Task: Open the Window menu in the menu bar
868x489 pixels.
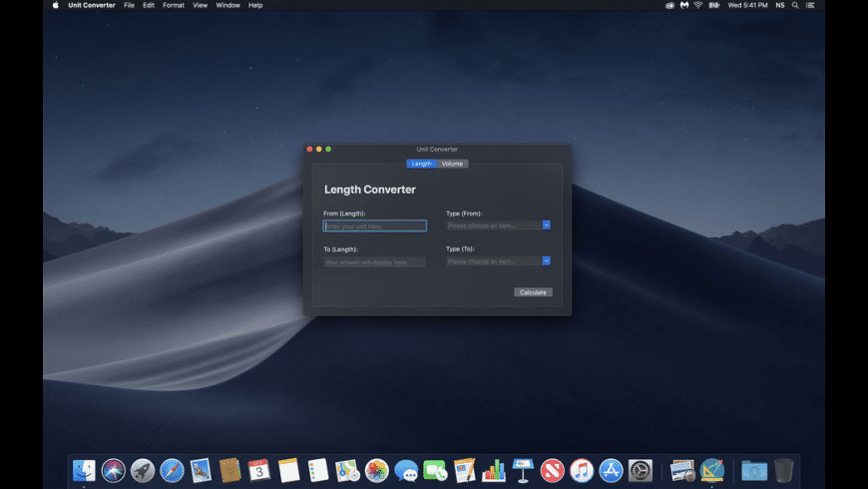Action: pos(227,5)
